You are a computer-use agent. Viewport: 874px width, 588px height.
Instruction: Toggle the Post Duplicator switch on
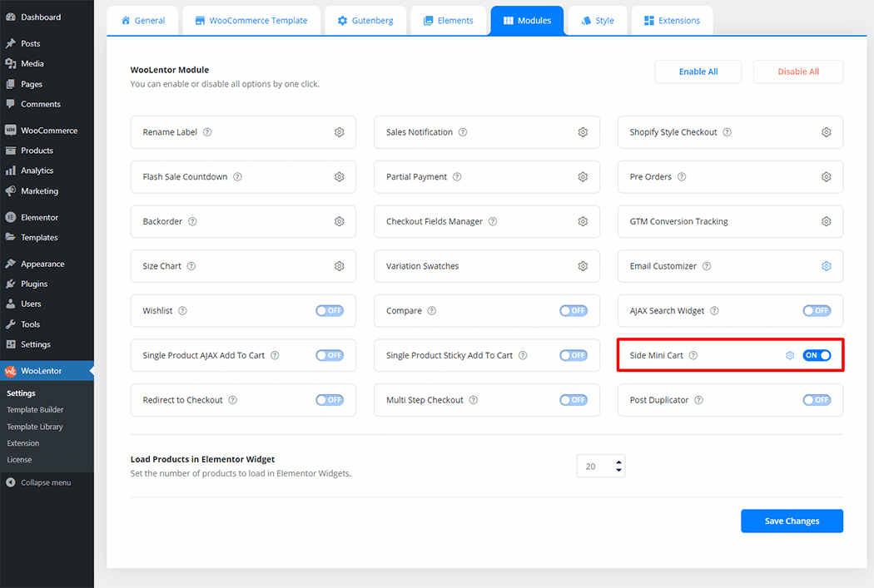(817, 400)
